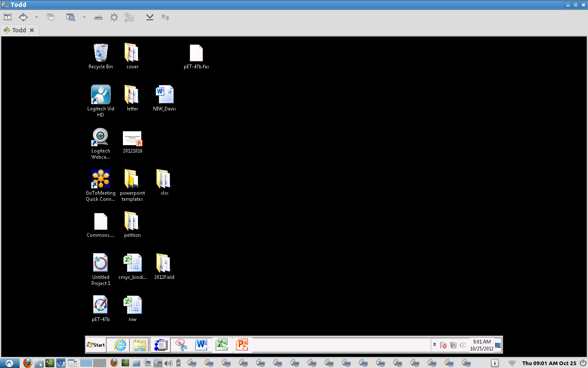Open the Windows clock showing 9:01 AM
Image resolution: width=588 pixels, height=368 pixels.
(x=482, y=345)
